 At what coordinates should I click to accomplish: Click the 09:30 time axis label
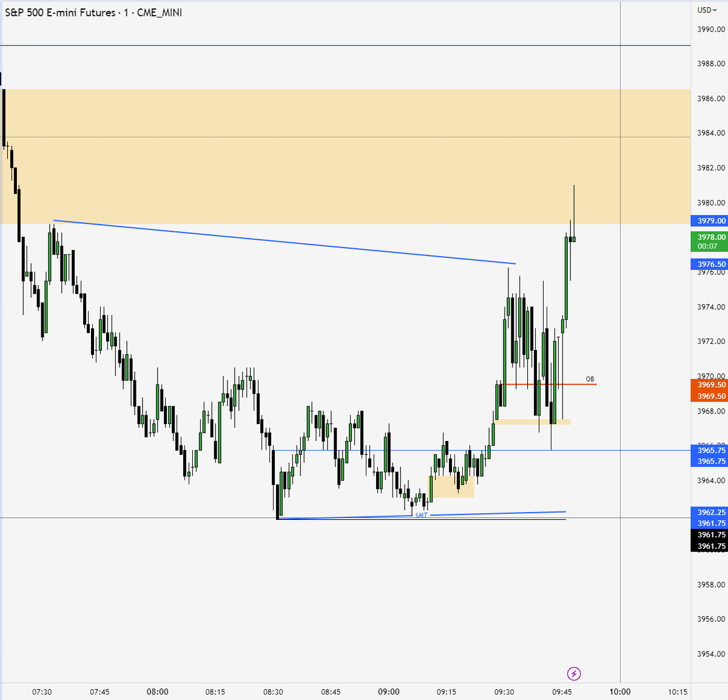[504, 692]
